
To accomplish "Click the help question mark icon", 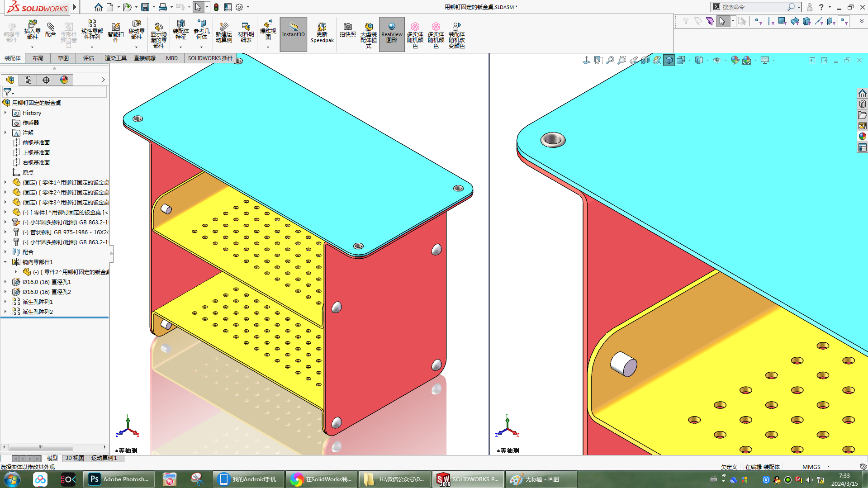I will [x=821, y=7].
